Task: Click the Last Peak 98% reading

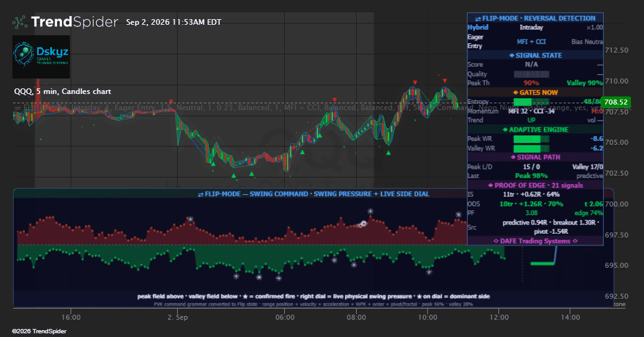Action: [531, 176]
